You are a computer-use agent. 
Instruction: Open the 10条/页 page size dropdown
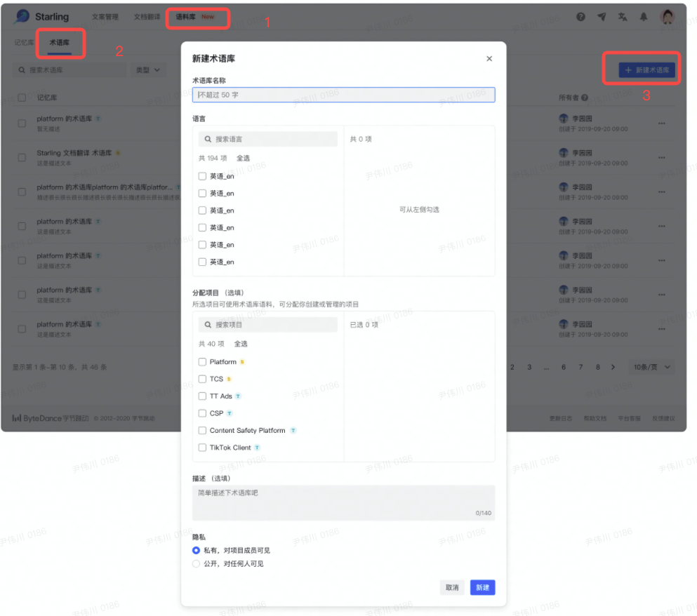[652, 367]
